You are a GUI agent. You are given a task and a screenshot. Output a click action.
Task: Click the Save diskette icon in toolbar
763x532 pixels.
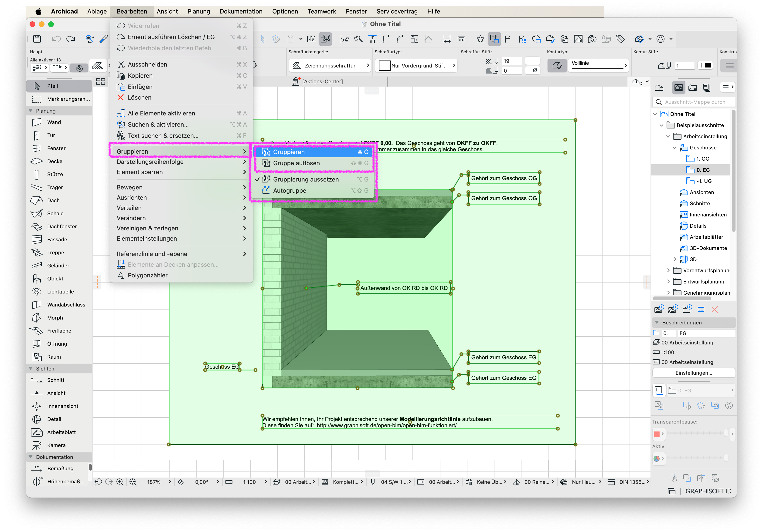(37, 39)
